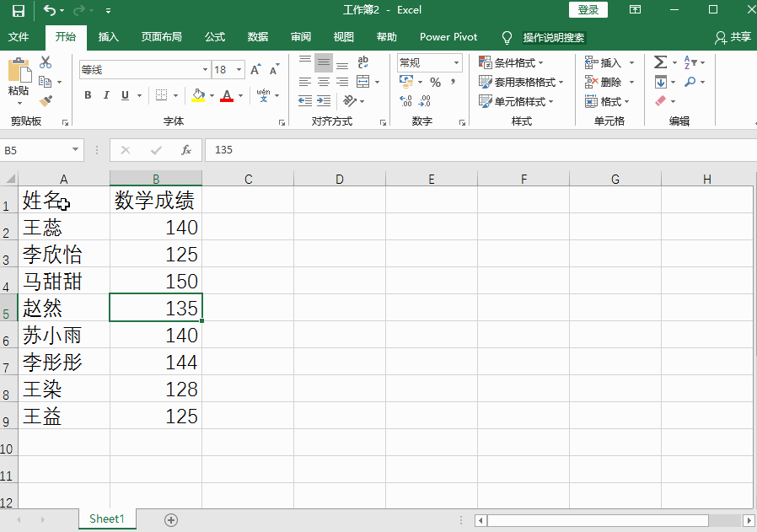Select cell B4 containing 150
Screen dimensions: 757x532
(x=156, y=281)
